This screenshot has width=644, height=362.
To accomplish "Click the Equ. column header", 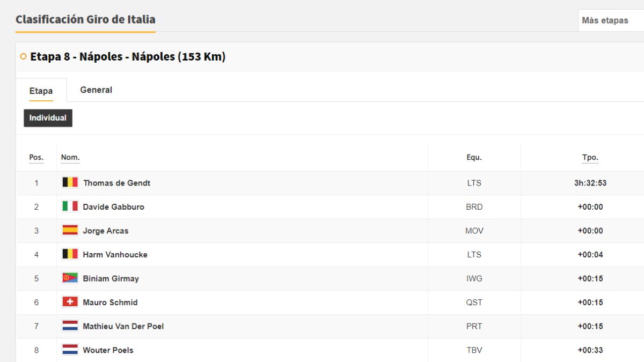I will click(x=474, y=158).
